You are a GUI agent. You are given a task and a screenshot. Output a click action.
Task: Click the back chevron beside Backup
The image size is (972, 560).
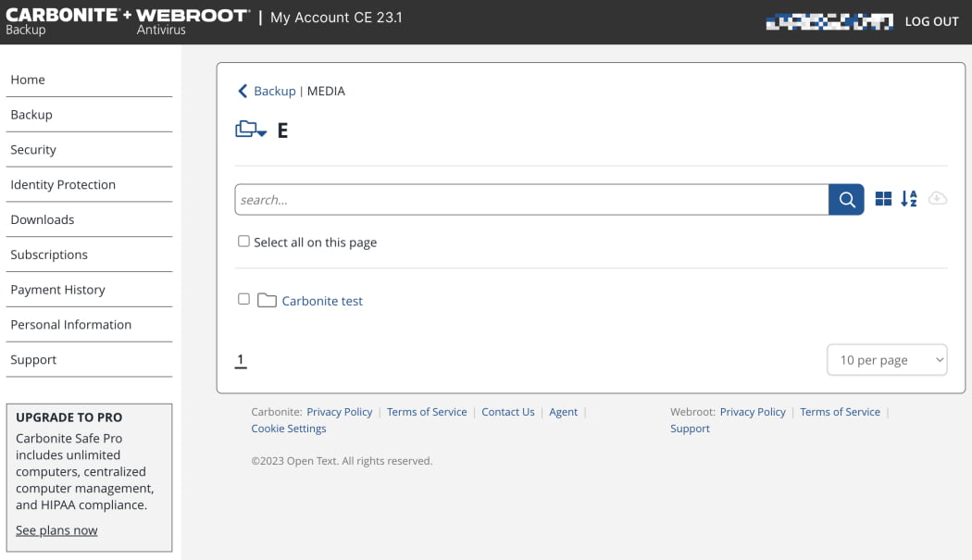(243, 91)
